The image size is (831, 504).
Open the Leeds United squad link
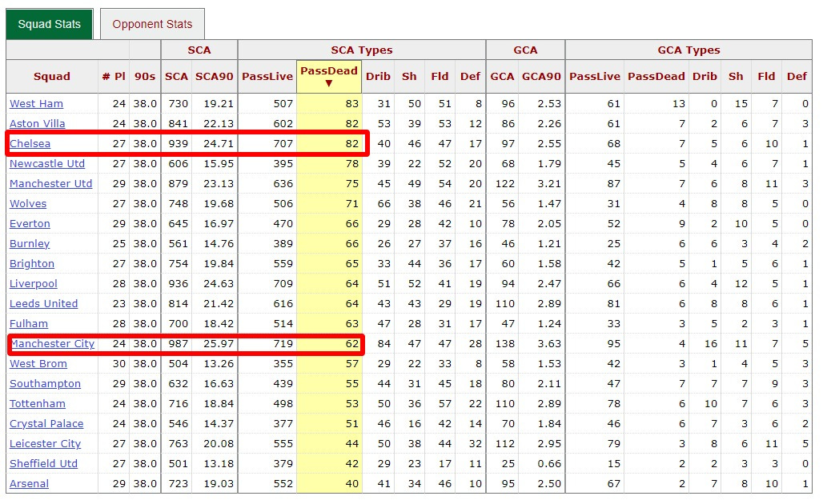click(43, 304)
